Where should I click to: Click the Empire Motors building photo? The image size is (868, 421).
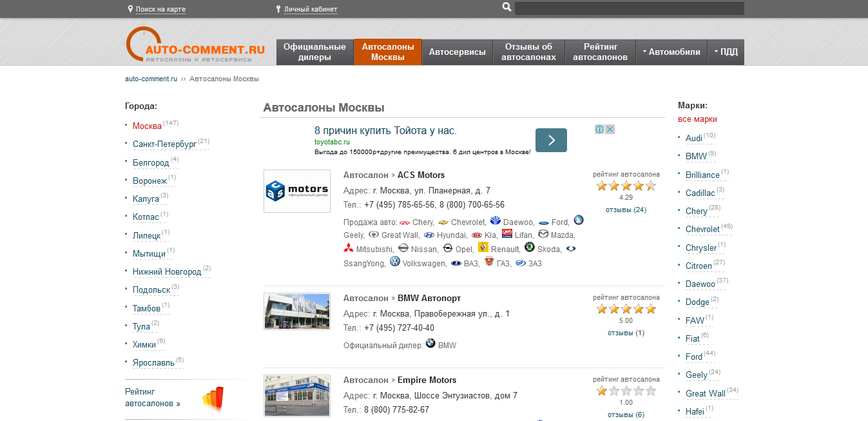click(x=297, y=395)
